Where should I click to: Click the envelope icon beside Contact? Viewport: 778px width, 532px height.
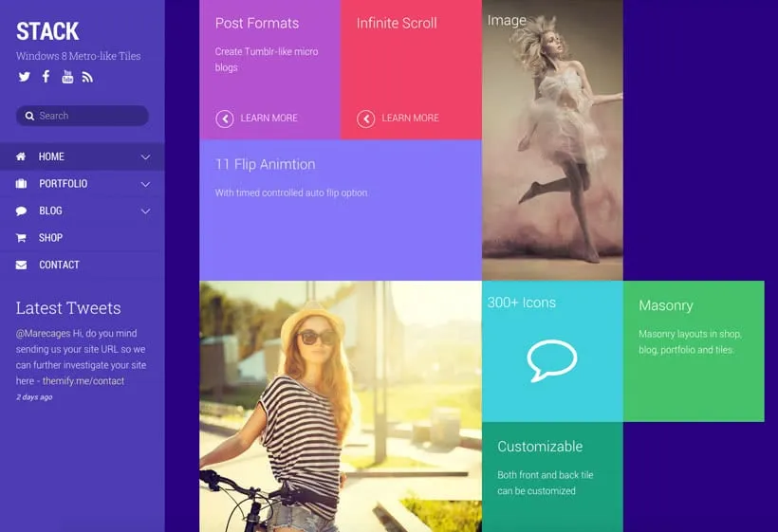21,265
